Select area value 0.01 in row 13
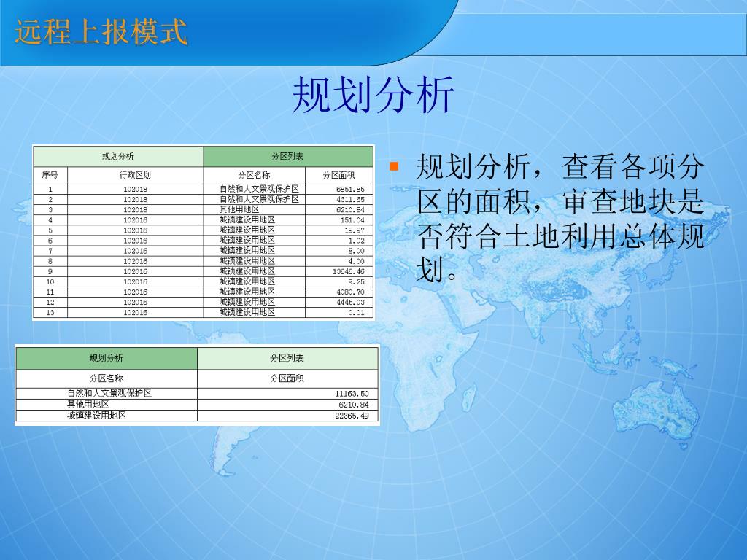The height and width of the screenshot is (560, 747). click(x=356, y=313)
